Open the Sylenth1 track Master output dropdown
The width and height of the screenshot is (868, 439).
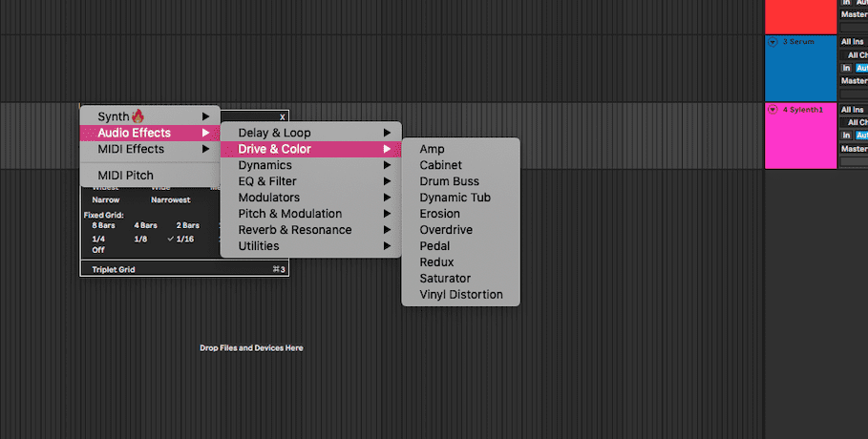(x=854, y=149)
